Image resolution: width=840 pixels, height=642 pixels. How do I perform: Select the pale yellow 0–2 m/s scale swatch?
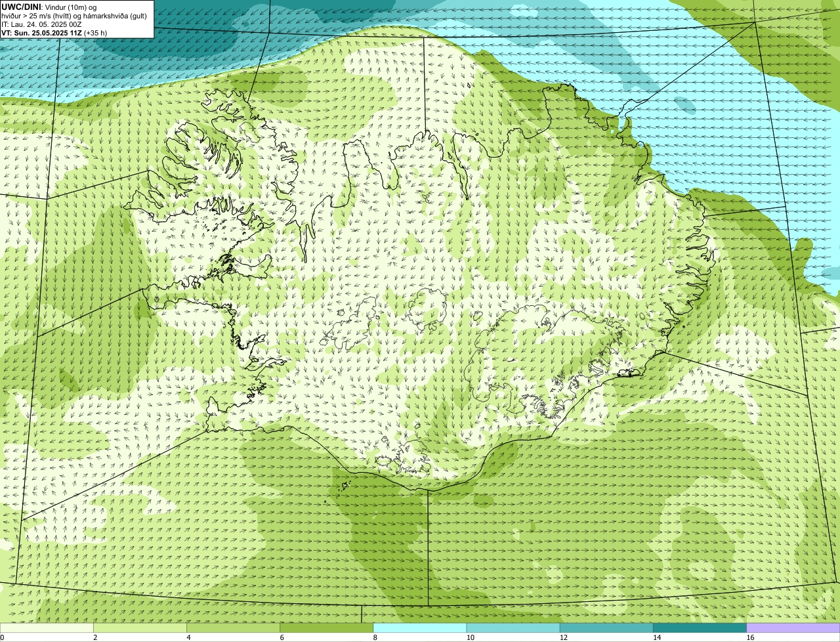pyautogui.click(x=47, y=628)
